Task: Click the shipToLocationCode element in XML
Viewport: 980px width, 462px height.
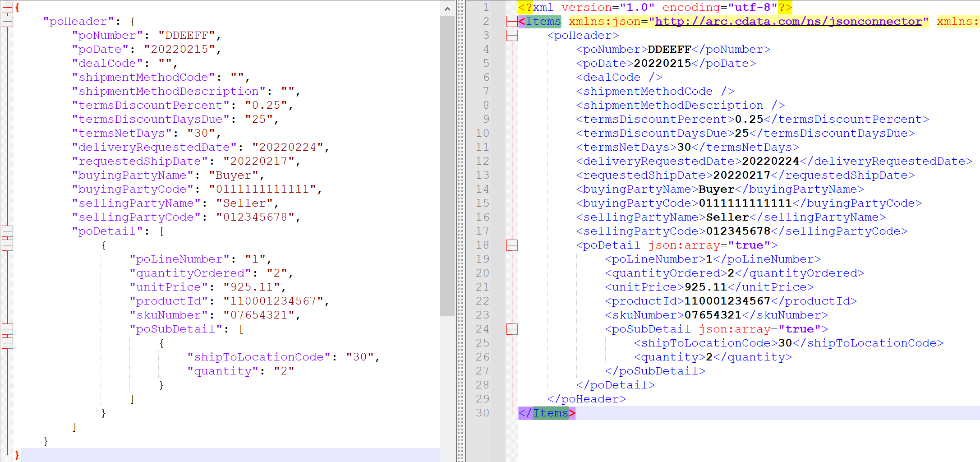Action: [x=789, y=343]
